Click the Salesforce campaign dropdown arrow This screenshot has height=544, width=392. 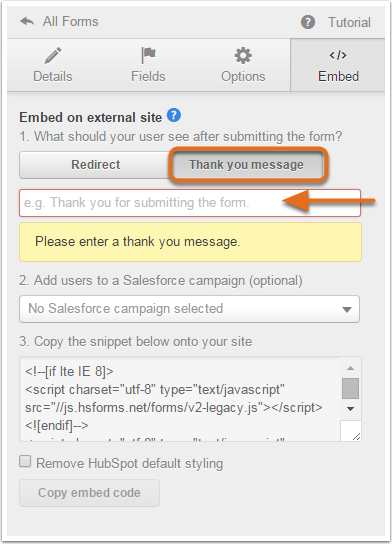[347, 309]
